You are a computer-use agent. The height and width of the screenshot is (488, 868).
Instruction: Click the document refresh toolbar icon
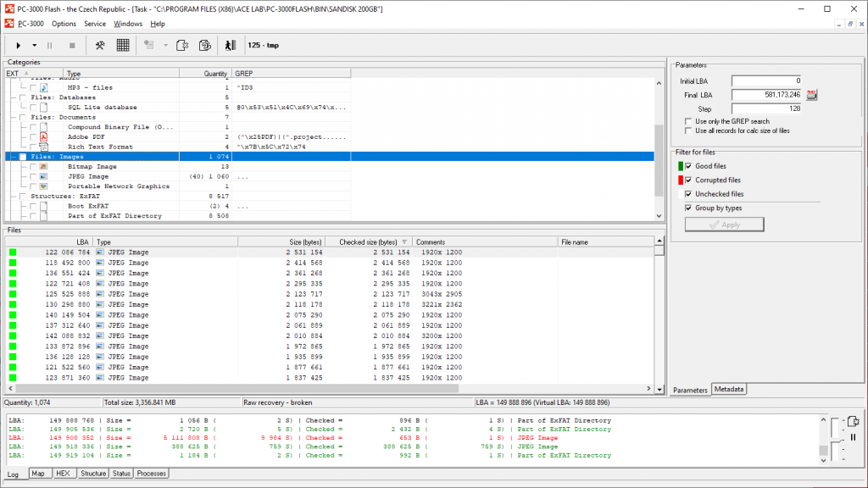(204, 45)
